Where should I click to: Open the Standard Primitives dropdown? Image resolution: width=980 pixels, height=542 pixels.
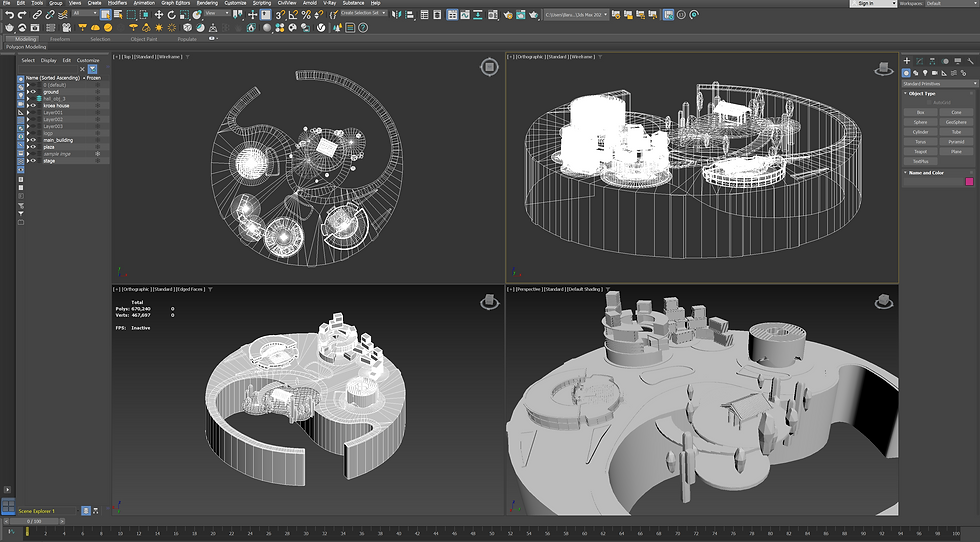(x=940, y=84)
